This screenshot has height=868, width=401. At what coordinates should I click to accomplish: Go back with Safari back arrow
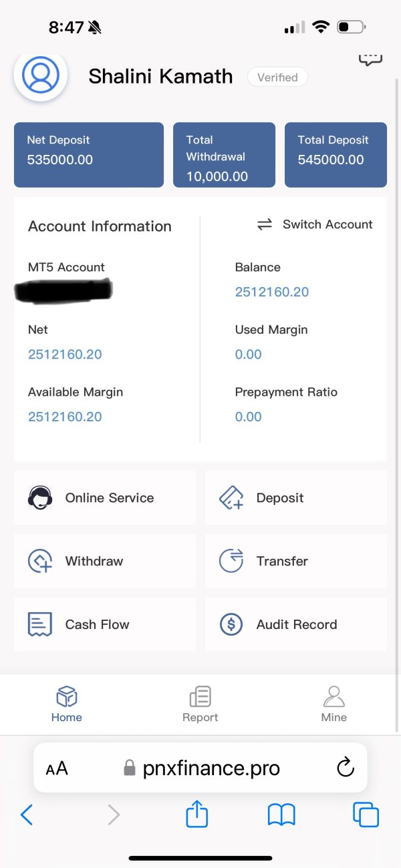point(27,815)
